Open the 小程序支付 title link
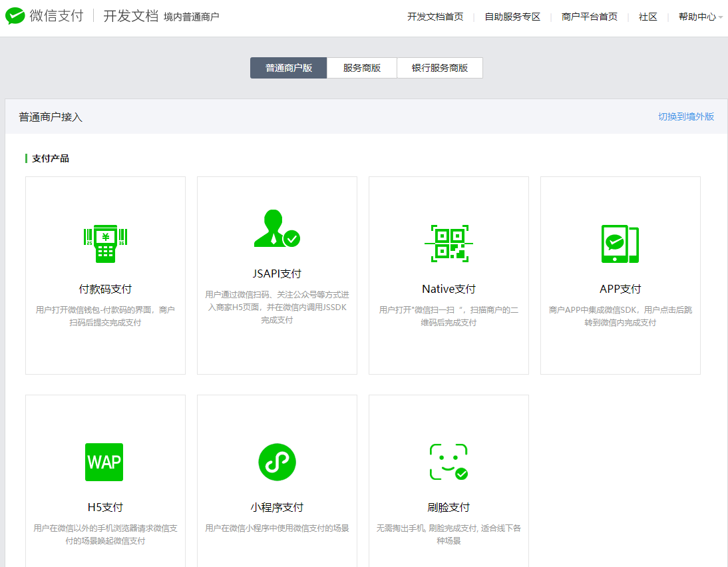Screen dimensions: 728x567 tap(277, 507)
